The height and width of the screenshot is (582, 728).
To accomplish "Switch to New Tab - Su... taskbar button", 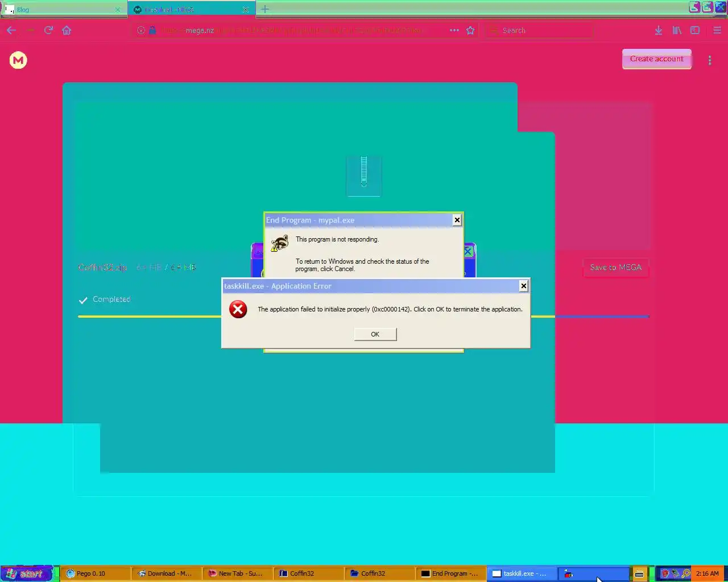I will (237, 573).
